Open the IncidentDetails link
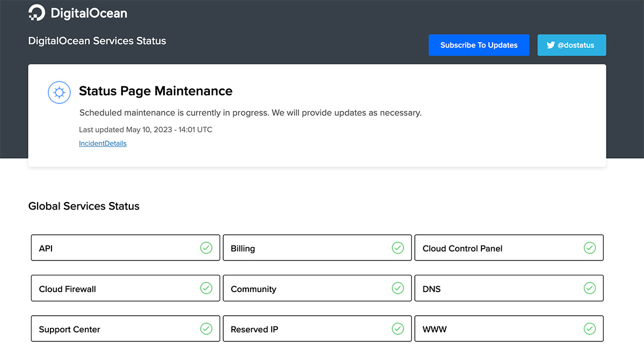This screenshot has height=358, width=644. (103, 143)
